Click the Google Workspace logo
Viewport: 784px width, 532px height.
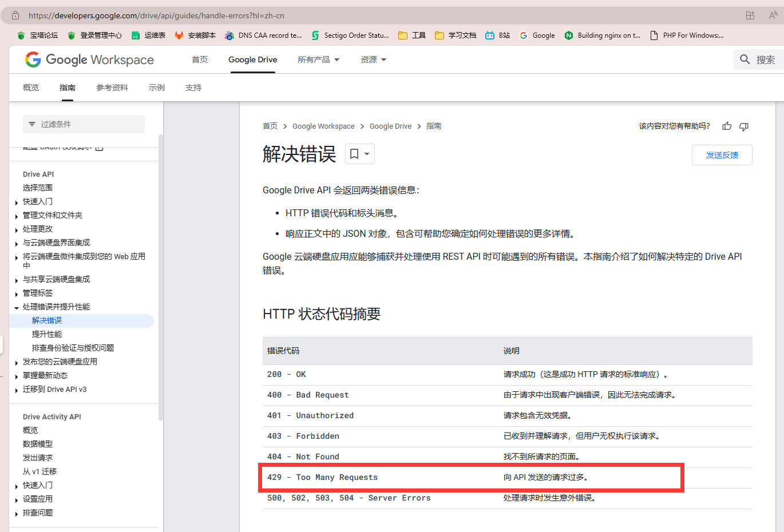tap(89, 59)
